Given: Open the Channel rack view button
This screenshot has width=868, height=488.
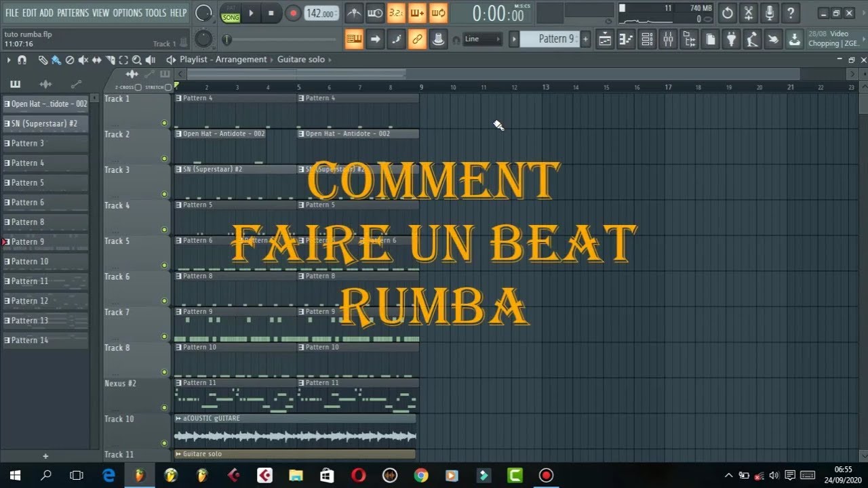Looking at the screenshot, I should pos(647,39).
